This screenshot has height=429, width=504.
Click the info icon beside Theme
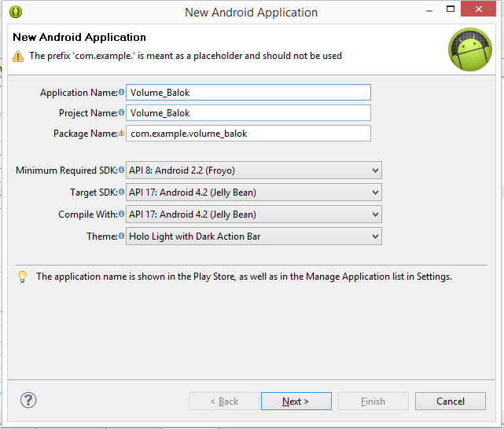[121, 236]
